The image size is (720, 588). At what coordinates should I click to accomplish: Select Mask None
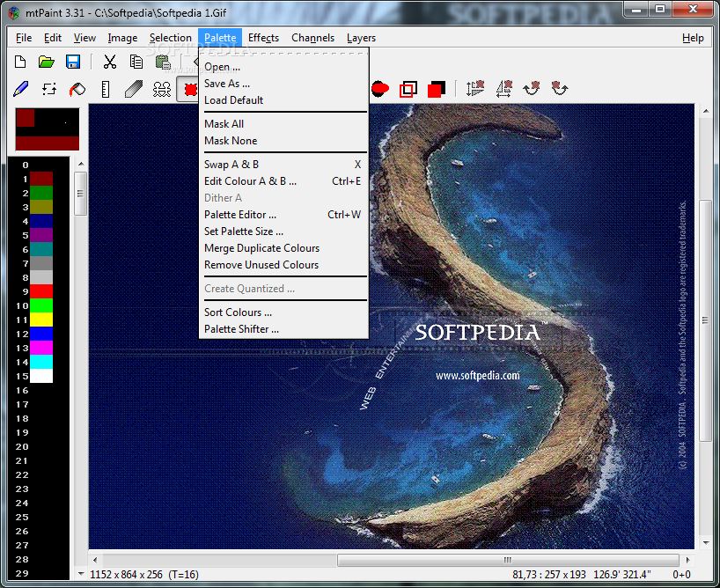pos(283,141)
